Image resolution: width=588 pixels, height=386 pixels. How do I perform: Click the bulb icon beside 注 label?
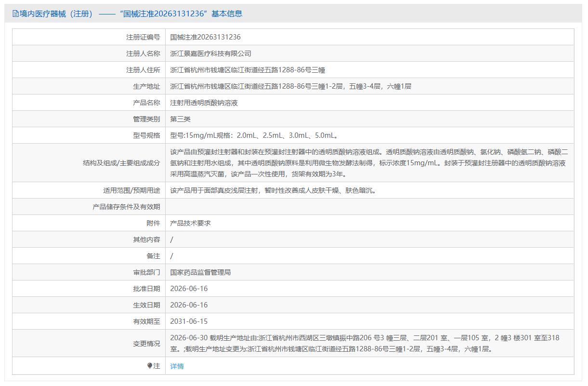pyautogui.click(x=150, y=366)
